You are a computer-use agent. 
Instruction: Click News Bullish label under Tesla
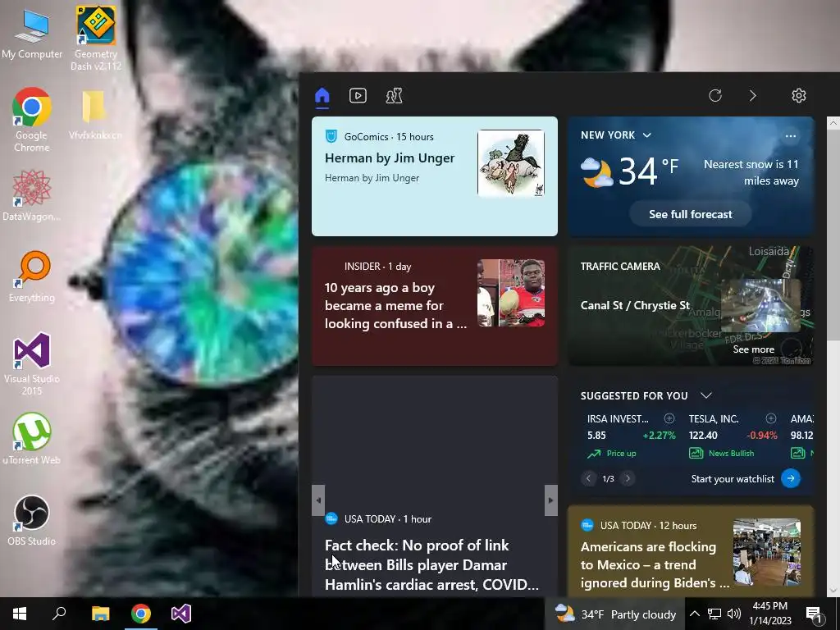pyautogui.click(x=731, y=453)
